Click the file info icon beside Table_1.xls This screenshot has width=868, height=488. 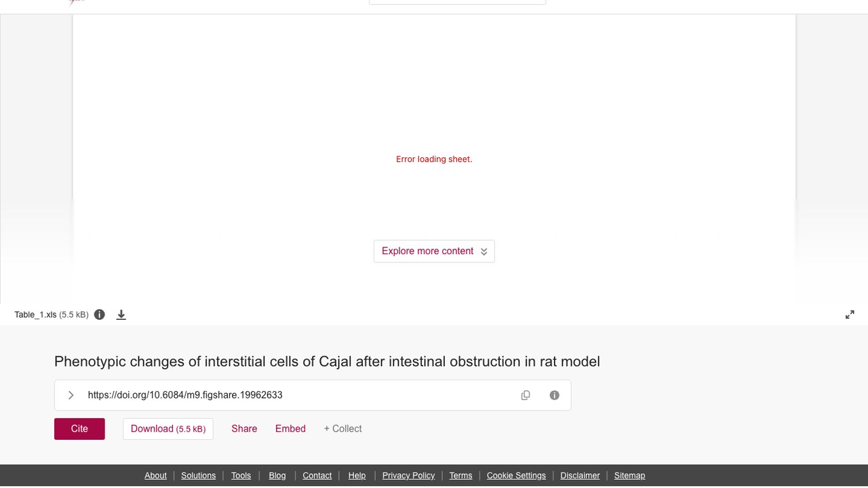(x=100, y=314)
